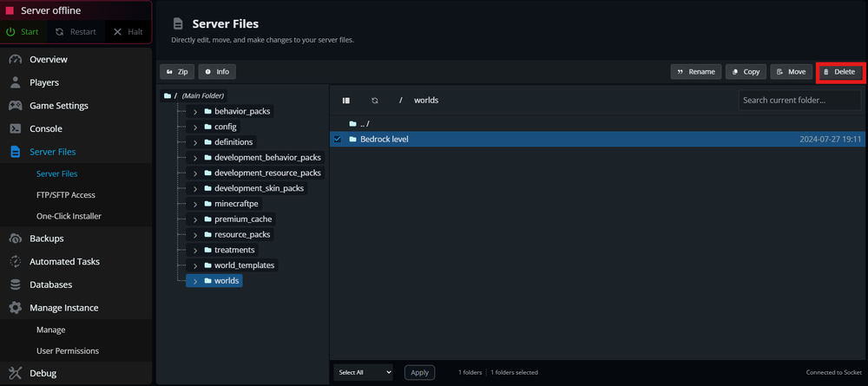Viewport: 868px width, 386px height.
Task: Click the Copy button
Action: click(746, 72)
